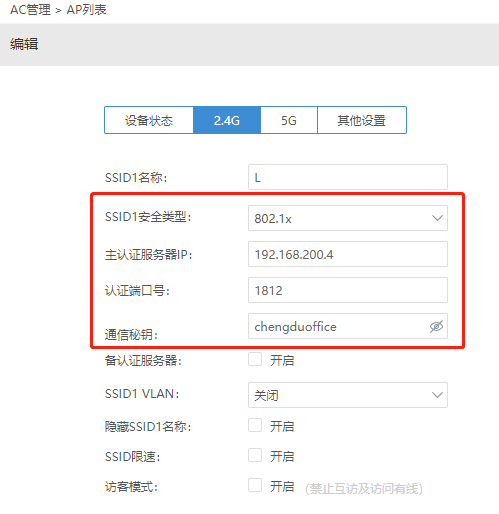The height and width of the screenshot is (514, 499).
Task: Select the 2.4G tab
Action: pyautogui.click(x=227, y=120)
